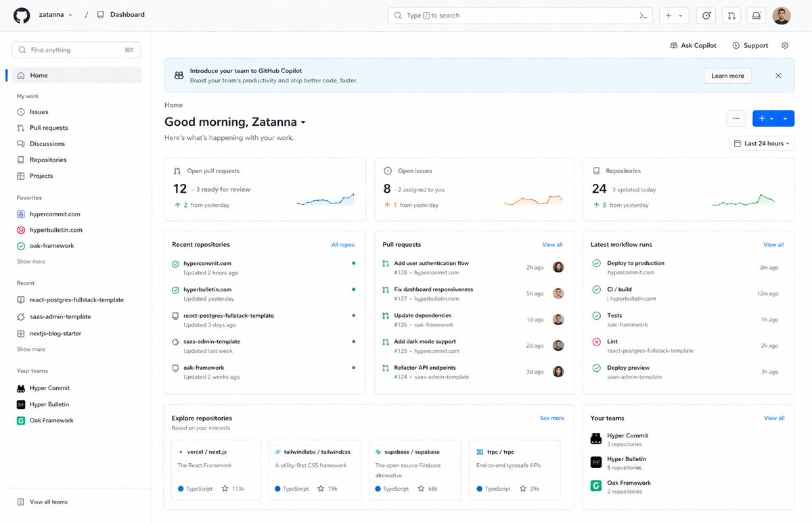The width and height of the screenshot is (812, 524).
Task: Click the Repositories card icon
Action: [596, 171]
